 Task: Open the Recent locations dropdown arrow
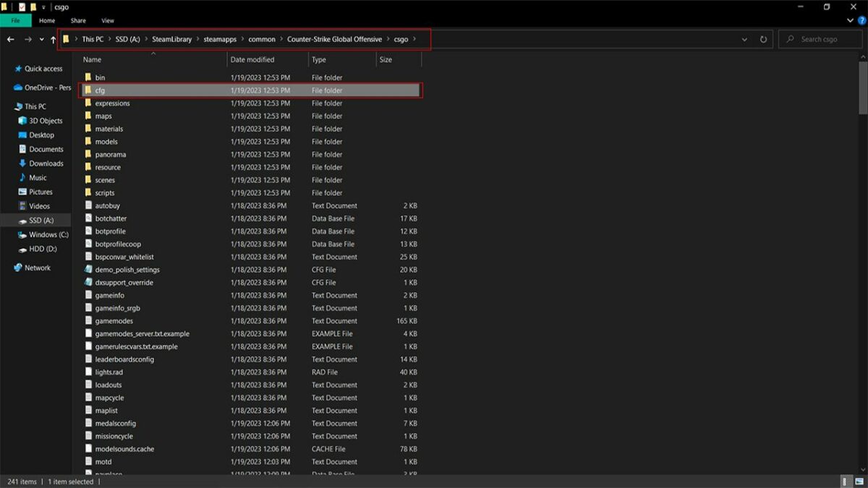click(41, 39)
